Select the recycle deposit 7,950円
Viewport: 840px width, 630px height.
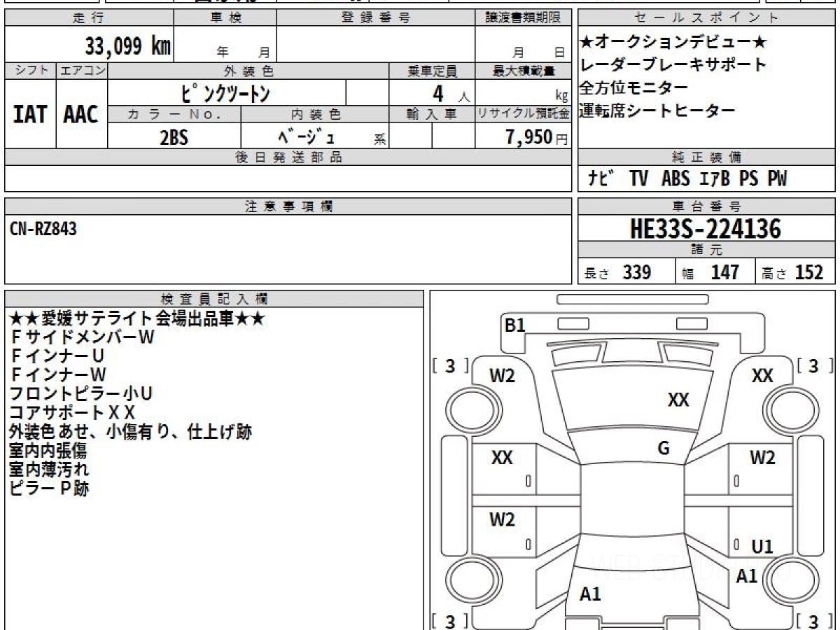(x=537, y=136)
